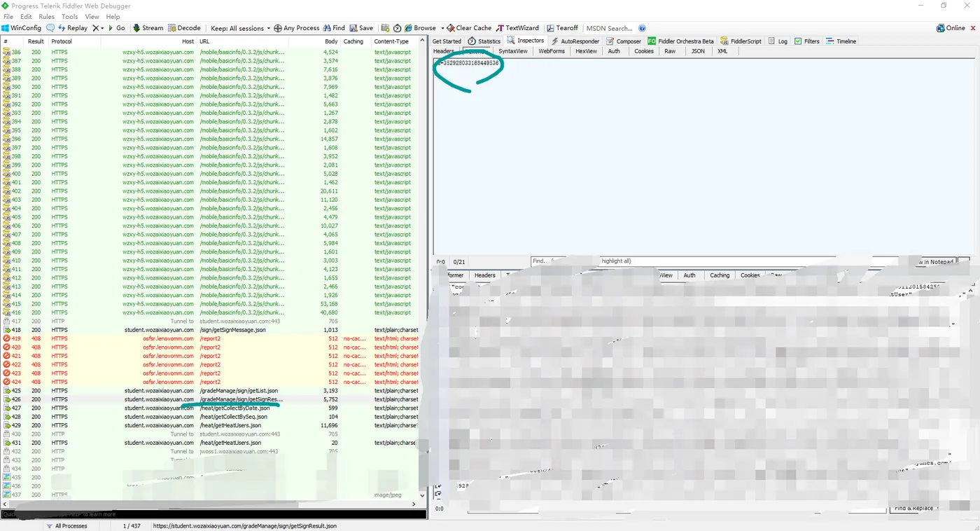The height and width of the screenshot is (531, 980).
Task: Open the remove sessions dropdown arrow
Action: (x=102, y=28)
